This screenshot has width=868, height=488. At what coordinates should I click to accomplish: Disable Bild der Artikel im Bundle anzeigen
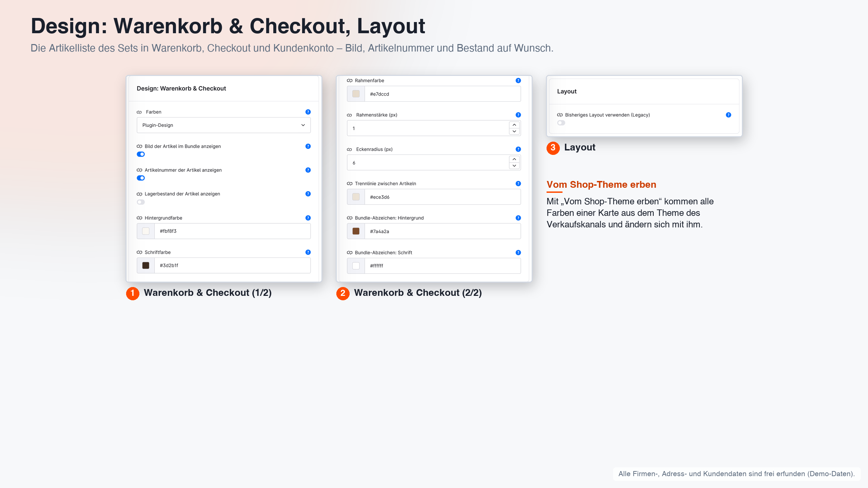141,154
